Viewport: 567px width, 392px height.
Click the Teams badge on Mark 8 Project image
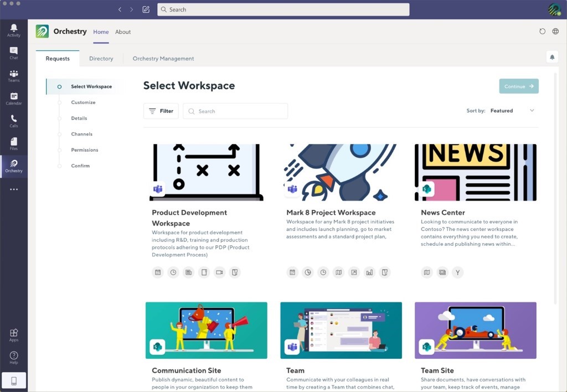[292, 189]
